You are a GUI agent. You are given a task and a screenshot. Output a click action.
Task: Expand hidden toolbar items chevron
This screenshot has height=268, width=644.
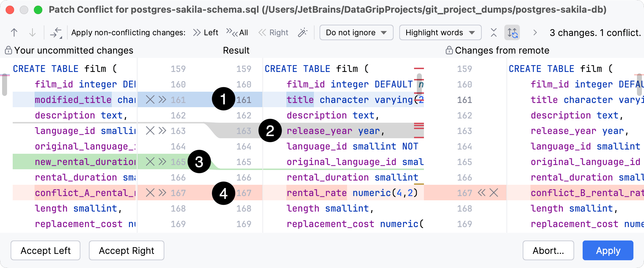[x=535, y=33]
